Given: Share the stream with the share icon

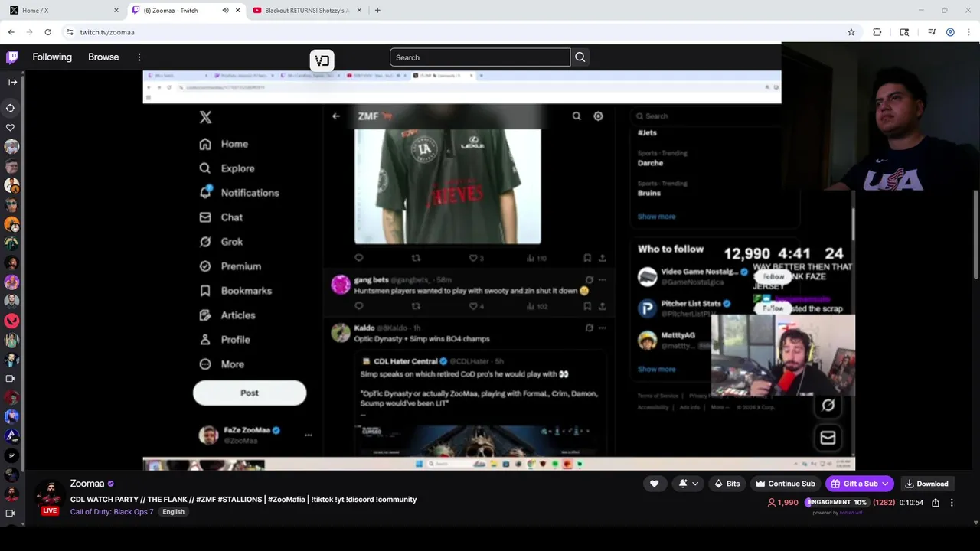Looking at the screenshot, I should coord(936,503).
